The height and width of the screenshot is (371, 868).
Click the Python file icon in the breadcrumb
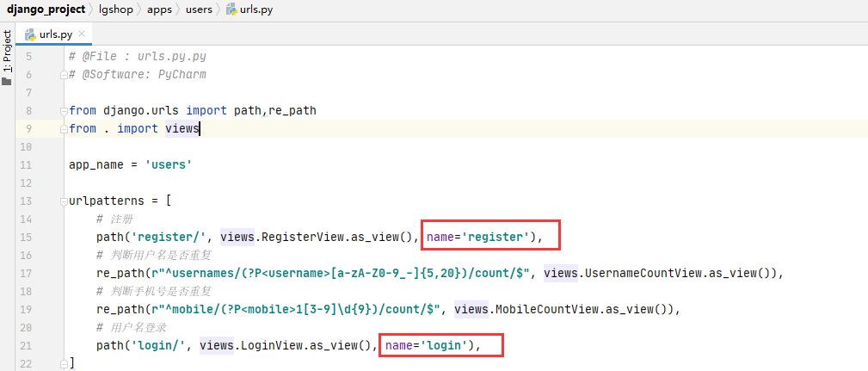pos(231,10)
